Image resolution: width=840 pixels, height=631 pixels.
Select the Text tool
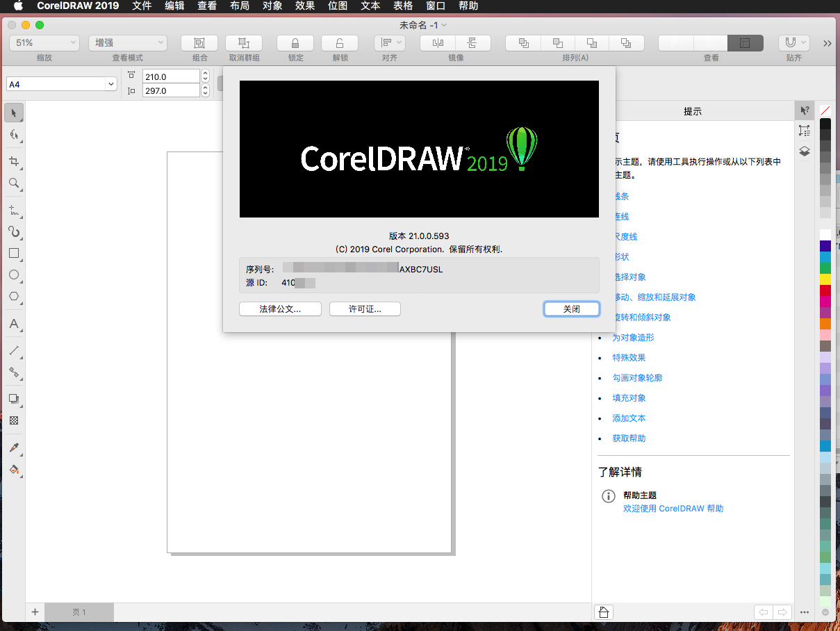click(x=13, y=324)
